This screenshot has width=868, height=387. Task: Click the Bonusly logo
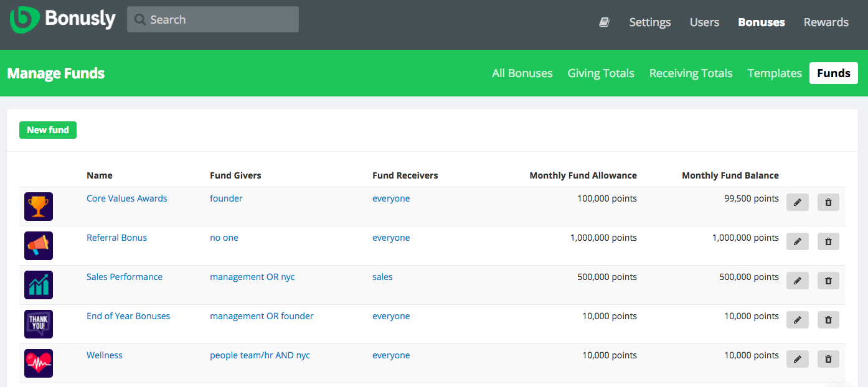pyautogui.click(x=62, y=19)
